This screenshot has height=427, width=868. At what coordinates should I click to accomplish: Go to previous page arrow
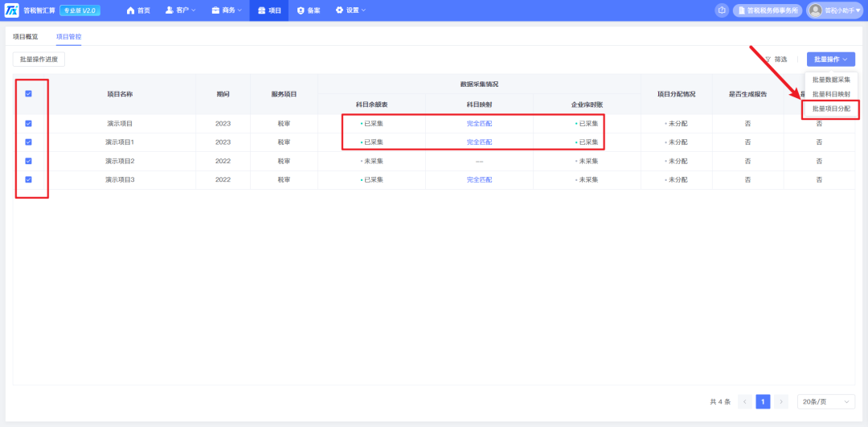pos(745,401)
